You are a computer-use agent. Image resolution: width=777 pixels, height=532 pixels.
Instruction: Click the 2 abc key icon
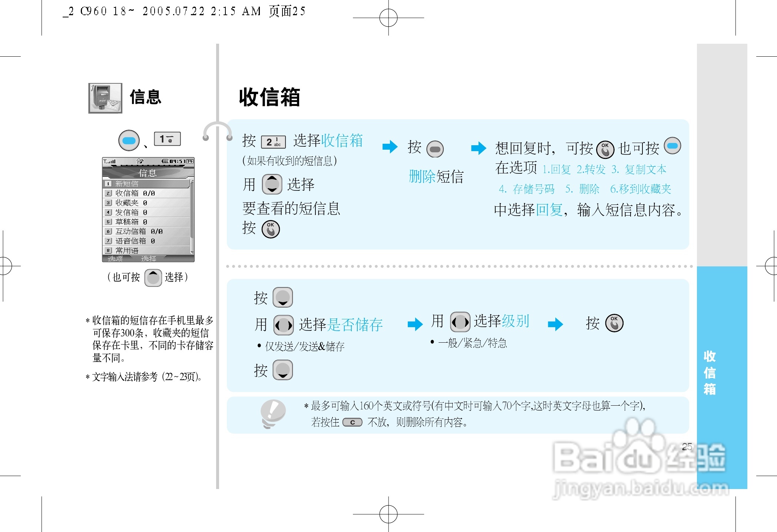tap(273, 142)
